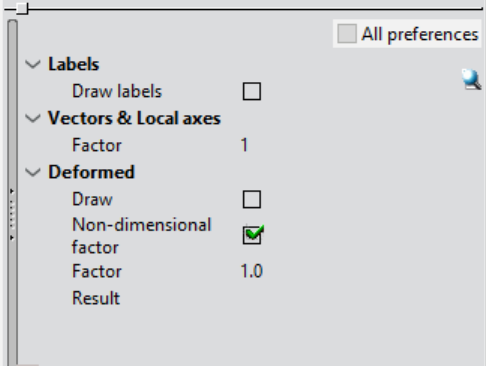Click the magnifier search icon
The height and width of the screenshot is (366, 486).
click(471, 79)
